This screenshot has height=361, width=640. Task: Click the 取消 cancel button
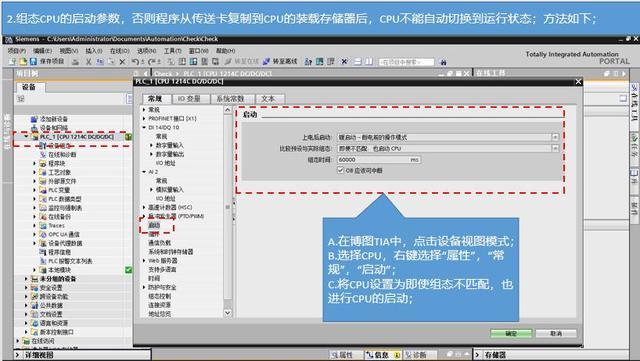click(556, 334)
